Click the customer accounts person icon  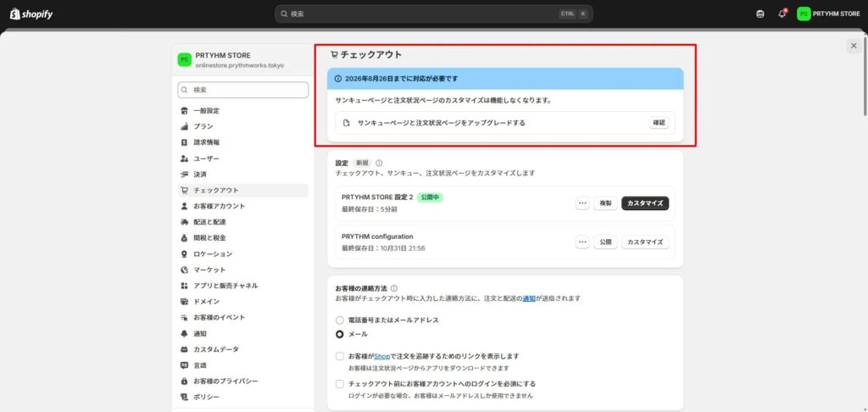coord(184,206)
